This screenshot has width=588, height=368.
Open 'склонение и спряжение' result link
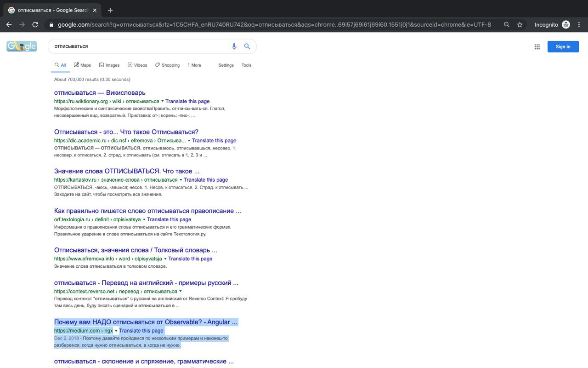144,362
